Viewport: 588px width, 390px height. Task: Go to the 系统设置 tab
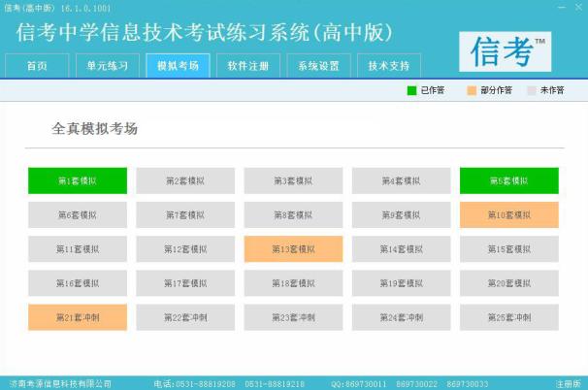(x=319, y=66)
